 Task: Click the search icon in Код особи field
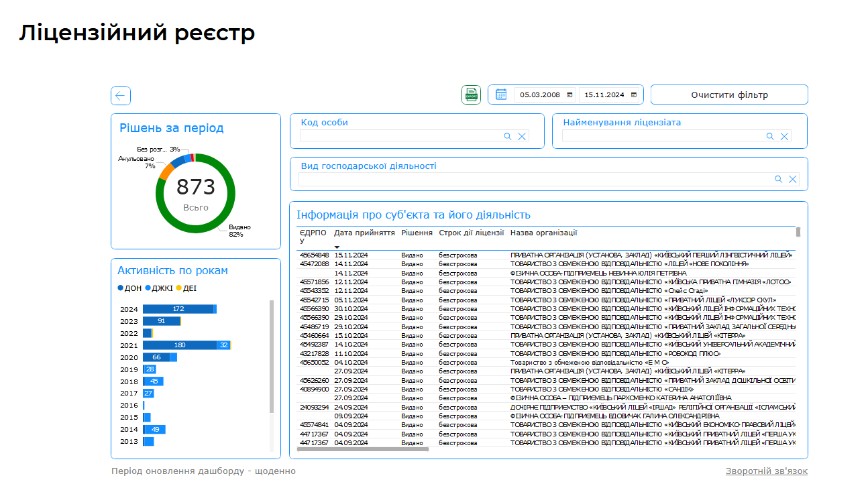tap(508, 136)
